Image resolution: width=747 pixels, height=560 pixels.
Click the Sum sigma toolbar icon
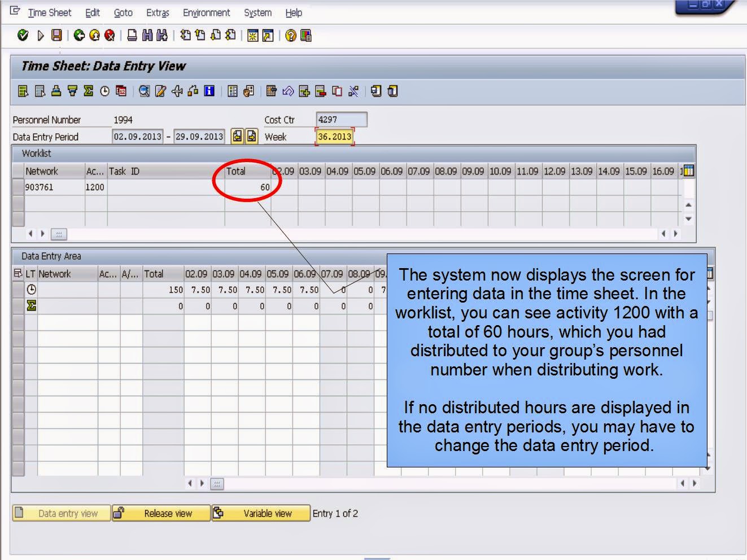coord(88,91)
